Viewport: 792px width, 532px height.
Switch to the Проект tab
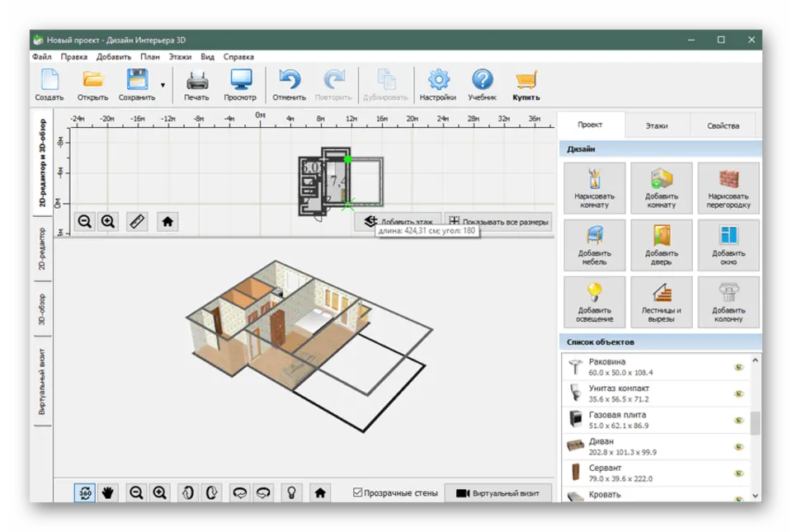click(x=590, y=125)
